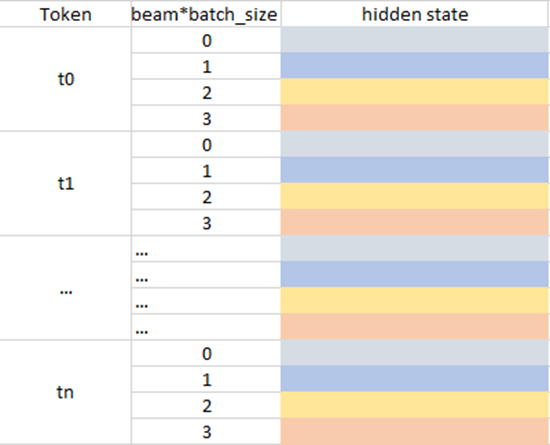This screenshot has width=550, height=445.
Task: Click the merged t1 token cell
Action: tap(66, 183)
